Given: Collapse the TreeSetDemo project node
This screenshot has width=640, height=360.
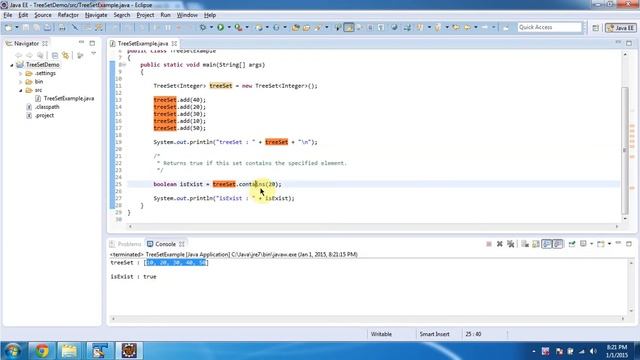Looking at the screenshot, I should (12, 65).
